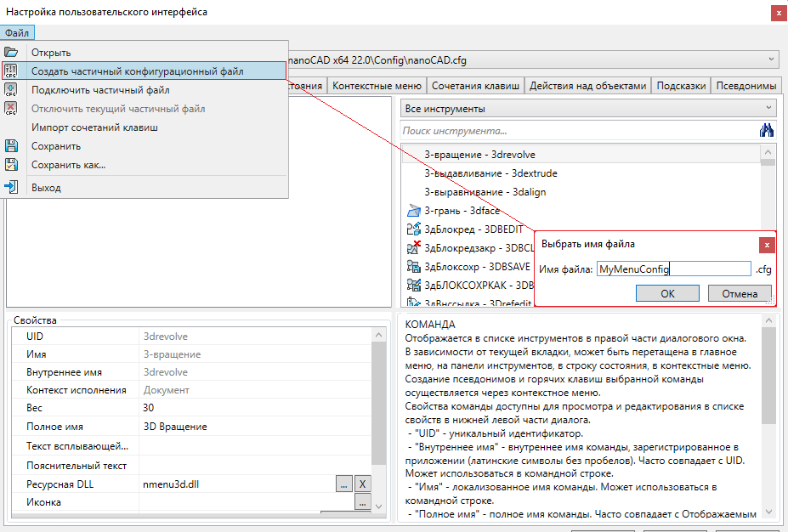Viewport: 788px width, 532px height.
Task: Select '3-выдавливание - 3dextrude' in tool list
Action: click(490, 173)
